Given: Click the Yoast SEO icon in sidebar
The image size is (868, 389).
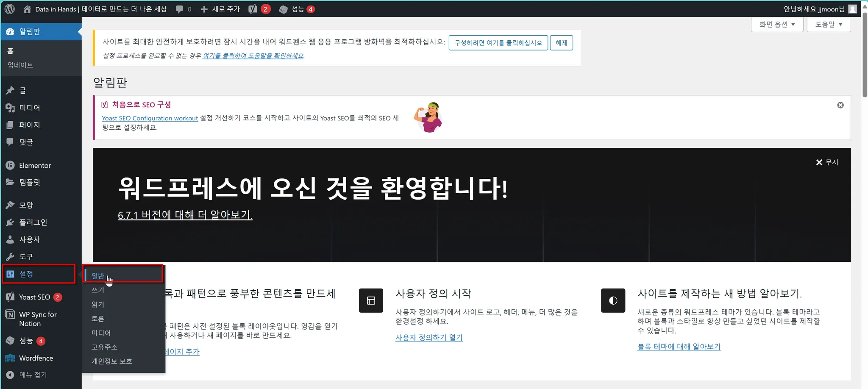Looking at the screenshot, I should (10, 297).
